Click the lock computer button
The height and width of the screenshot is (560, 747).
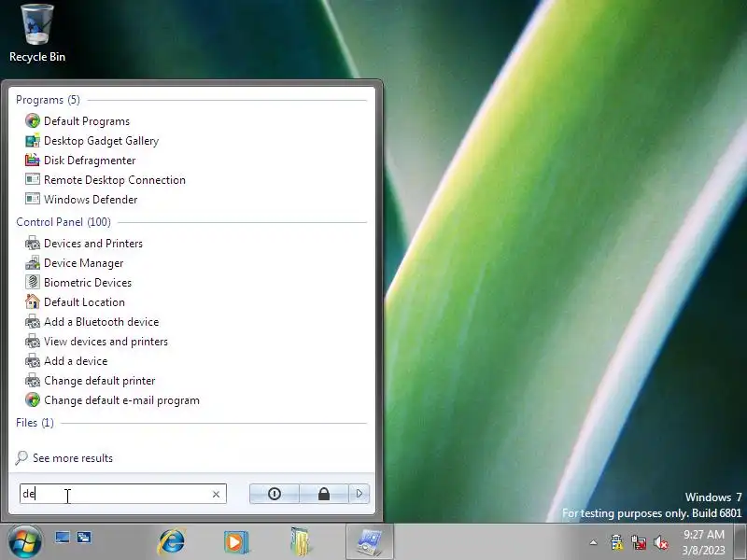(x=324, y=494)
